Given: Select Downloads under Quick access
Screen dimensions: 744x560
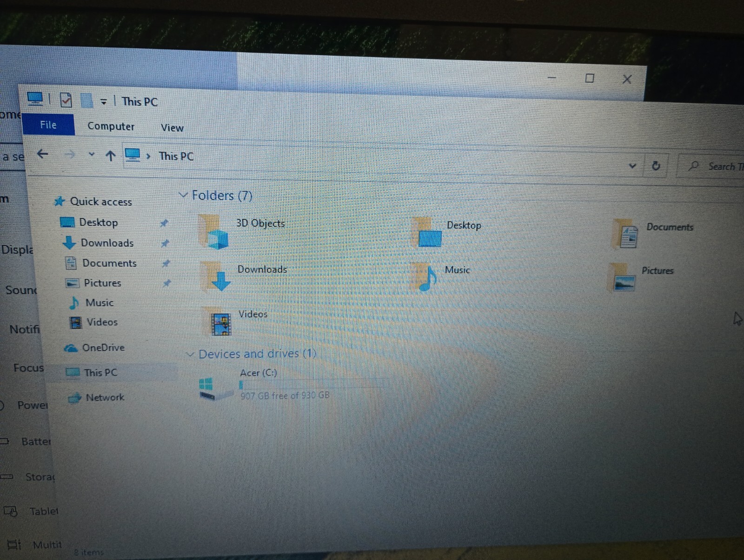Looking at the screenshot, I should 98,242.
